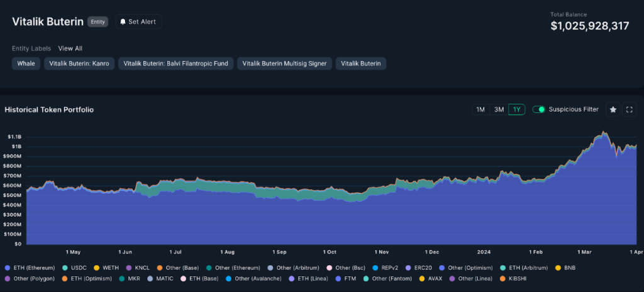The height and width of the screenshot is (292, 644).
Task: Open the Balvi Filantropic Fund label
Action: click(176, 63)
